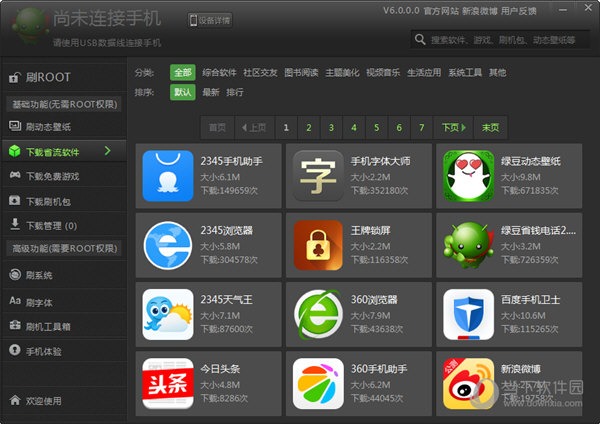Filter by 视频音乐 category

[x=383, y=72]
